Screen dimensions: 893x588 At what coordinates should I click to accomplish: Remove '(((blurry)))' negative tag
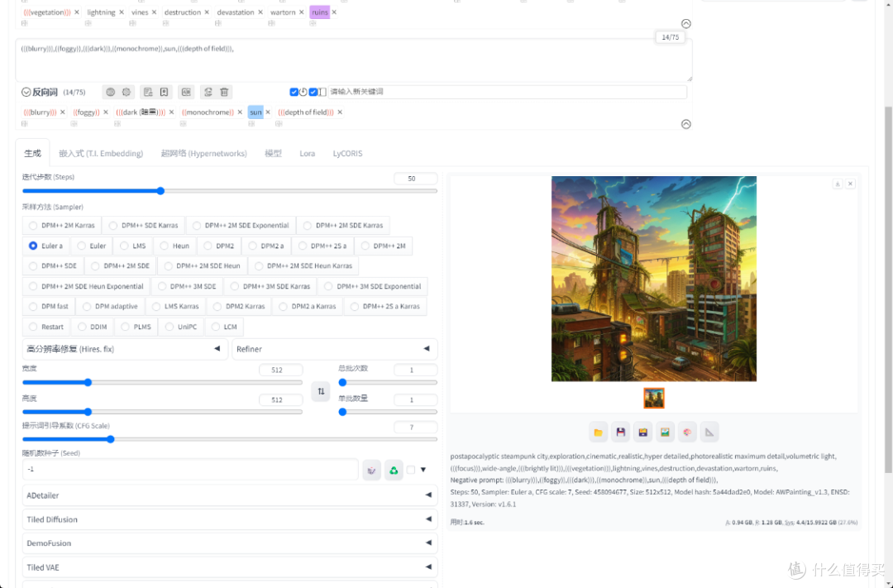tap(63, 112)
